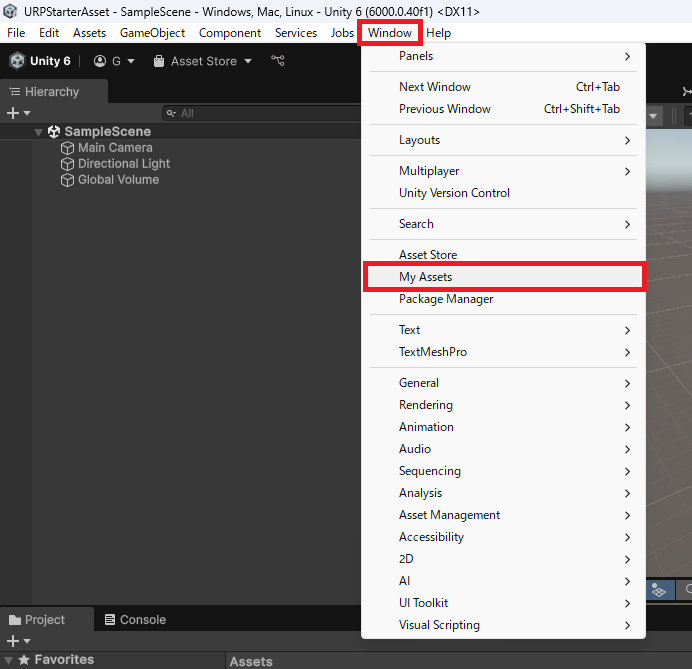692x669 pixels.
Task: Choose Next Window menu item
Action: click(x=503, y=87)
